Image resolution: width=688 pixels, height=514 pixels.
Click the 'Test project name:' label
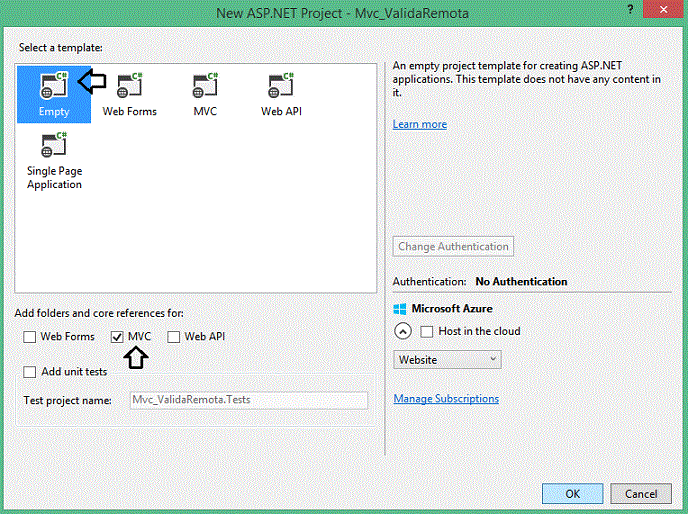[x=68, y=400]
